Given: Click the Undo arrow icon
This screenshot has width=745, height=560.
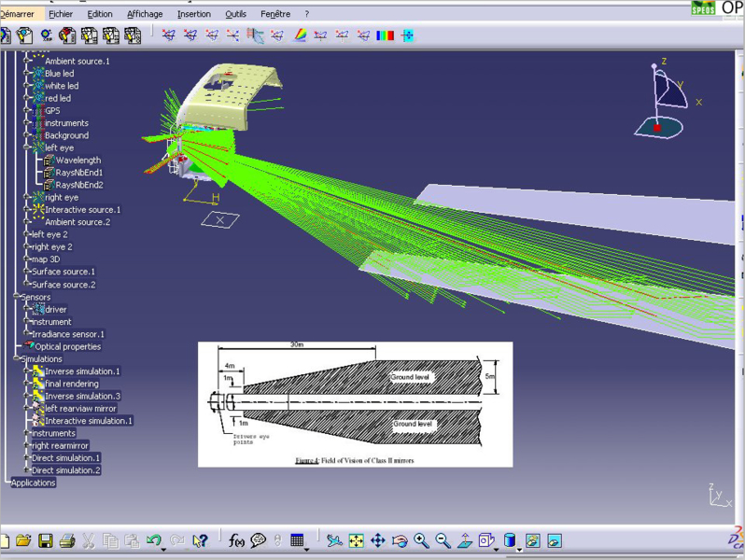Looking at the screenshot, I should [154, 540].
